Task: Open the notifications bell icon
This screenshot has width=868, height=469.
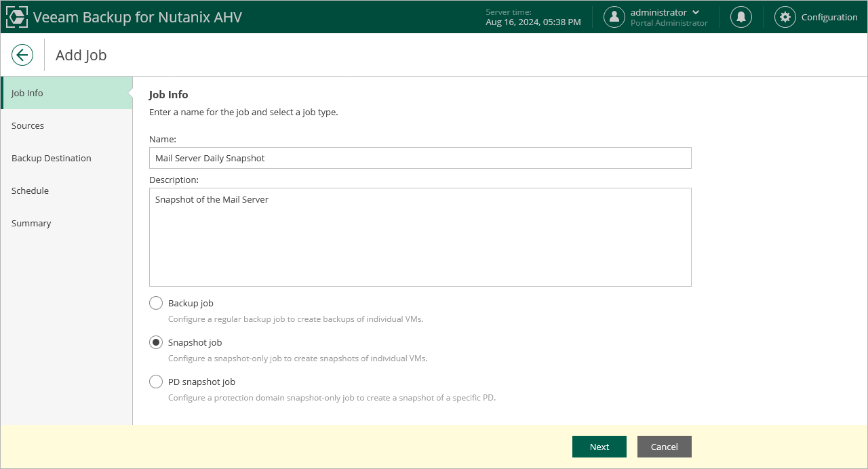Action: tap(741, 17)
